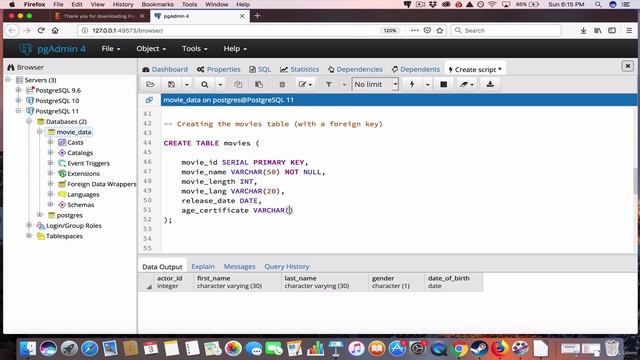Save the query file
This screenshot has height=360, width=640.
point(171,84)
